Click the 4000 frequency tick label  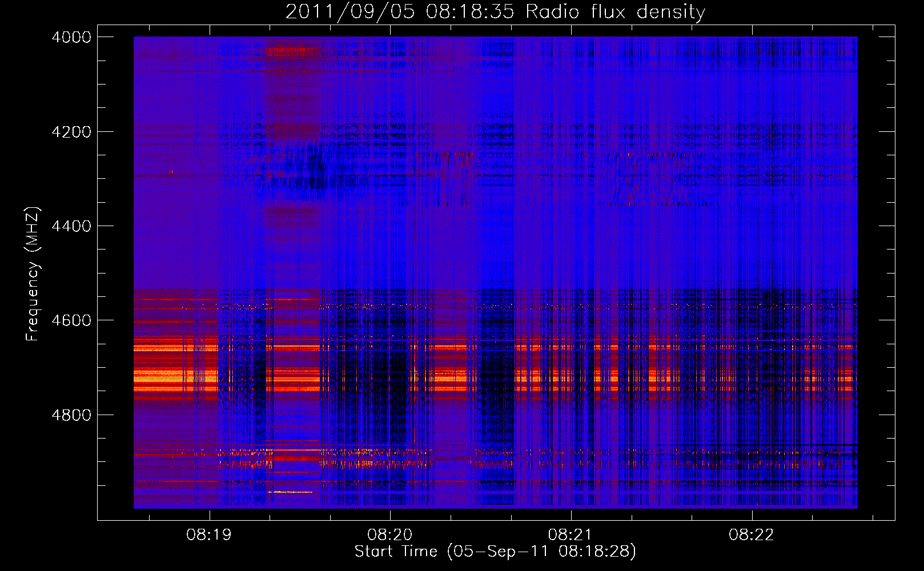(71, 37)
